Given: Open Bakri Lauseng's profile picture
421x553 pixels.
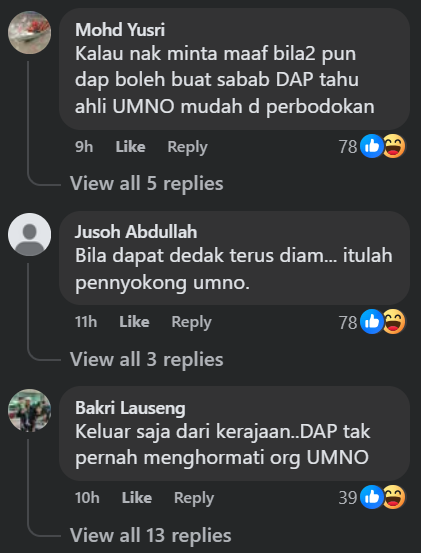Looking at the screenshot, I should pos(30,410).
